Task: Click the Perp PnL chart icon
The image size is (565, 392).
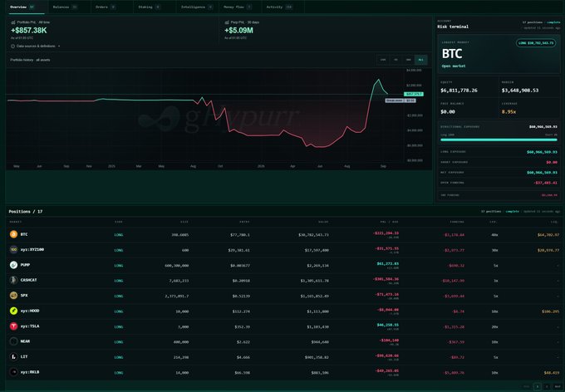Action: (227, 22)
